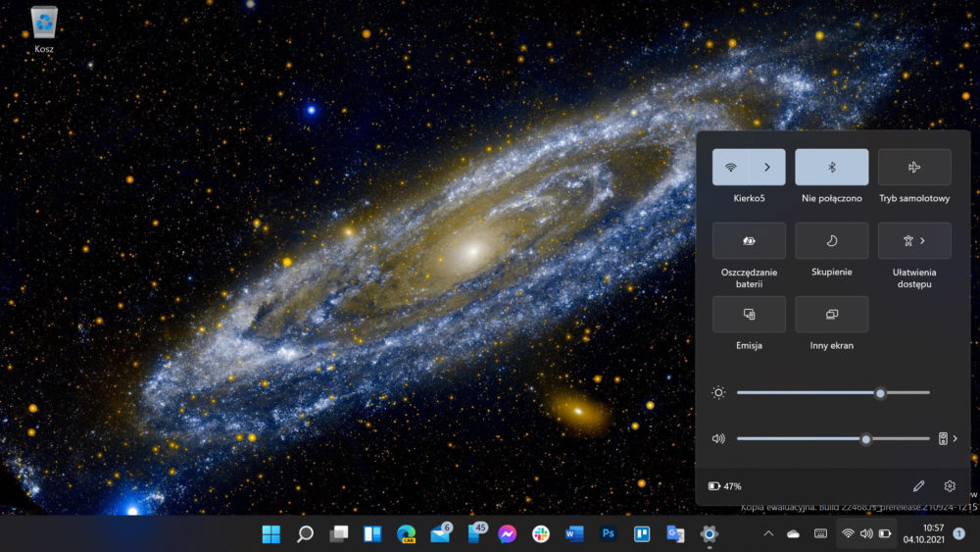The image size is (980, 552).
Task: Click the tray Wi-Fi icon
Action: pos(848,534)
